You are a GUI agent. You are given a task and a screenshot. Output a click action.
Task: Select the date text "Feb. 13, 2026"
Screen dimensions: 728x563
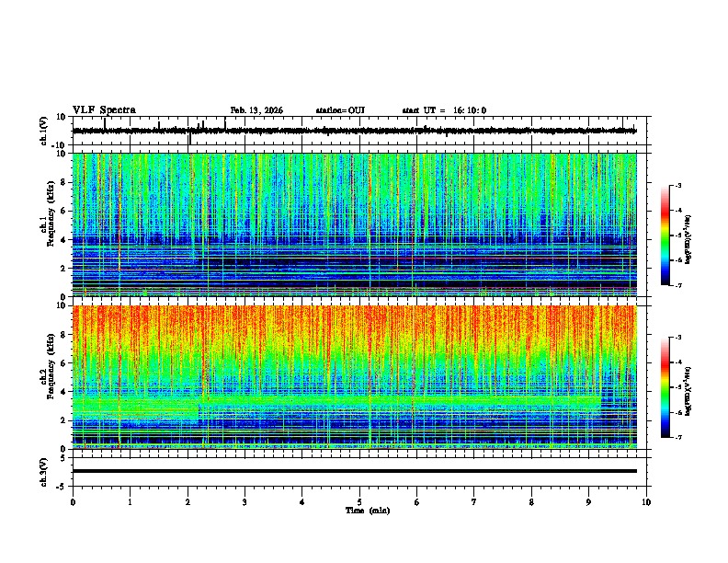point(256,110)
